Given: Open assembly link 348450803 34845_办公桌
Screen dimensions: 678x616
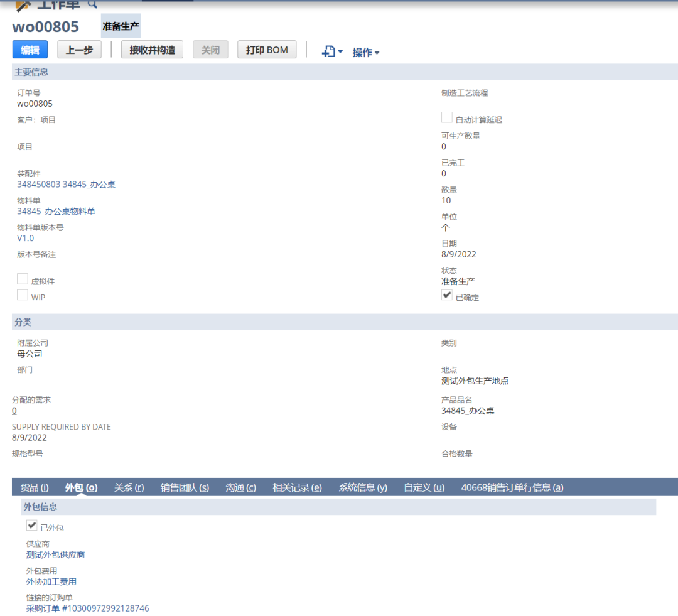Looking at the screenshot, I should tap(66, 184).
